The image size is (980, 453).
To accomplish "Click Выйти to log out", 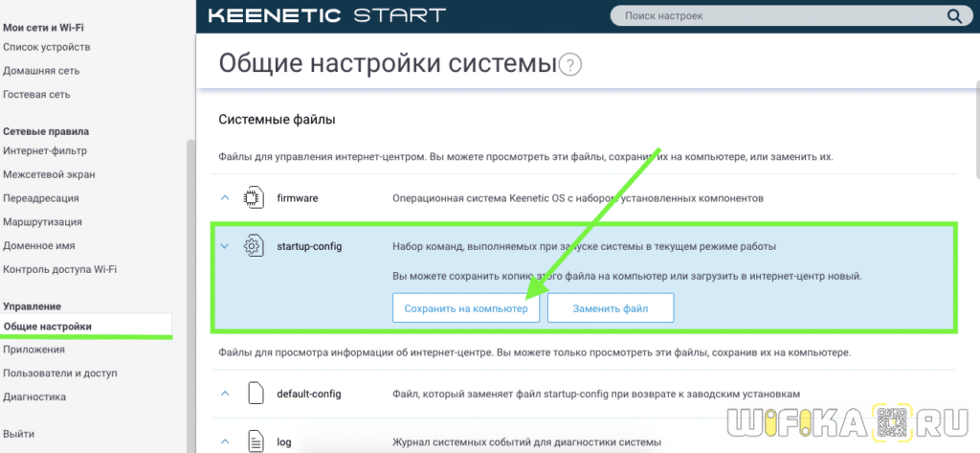I will (x=19, y=433).
